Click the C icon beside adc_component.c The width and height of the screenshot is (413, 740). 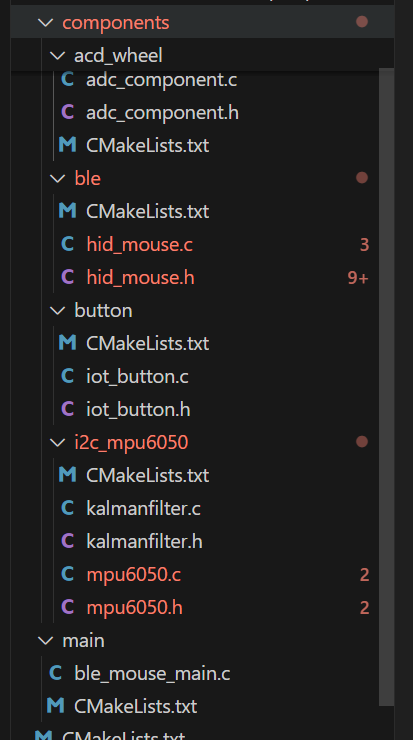pyautogui.click(x=67, y=80)
